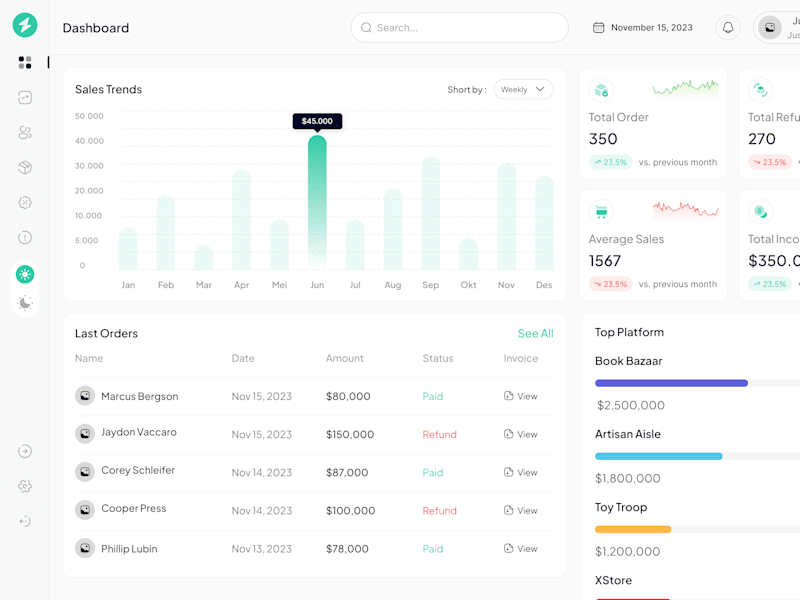
Task: Click the Total Order box icon
Action: 602,90
